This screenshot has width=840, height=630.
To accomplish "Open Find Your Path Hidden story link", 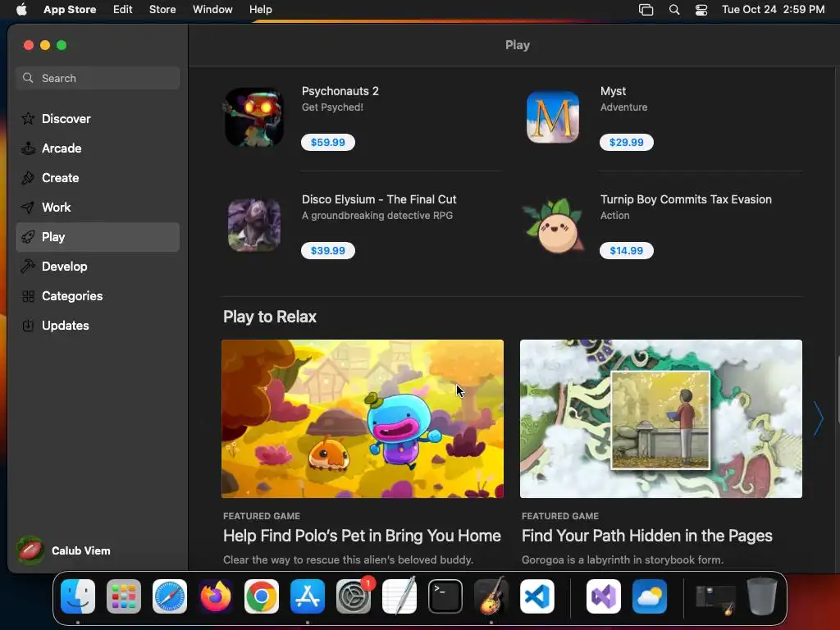I will [x=647, y=536].
